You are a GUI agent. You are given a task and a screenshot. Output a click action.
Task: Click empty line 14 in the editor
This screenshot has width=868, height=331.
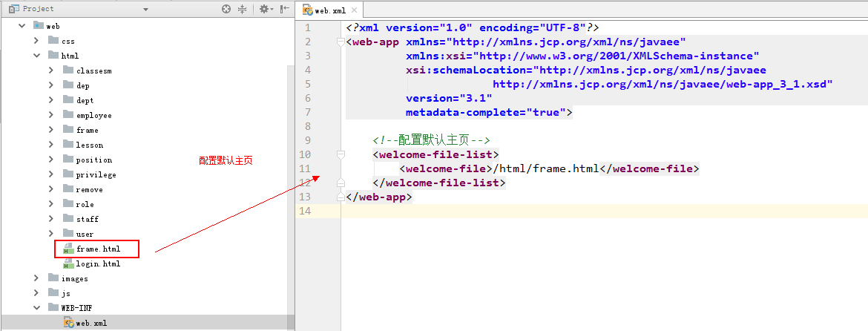[594, 212]
